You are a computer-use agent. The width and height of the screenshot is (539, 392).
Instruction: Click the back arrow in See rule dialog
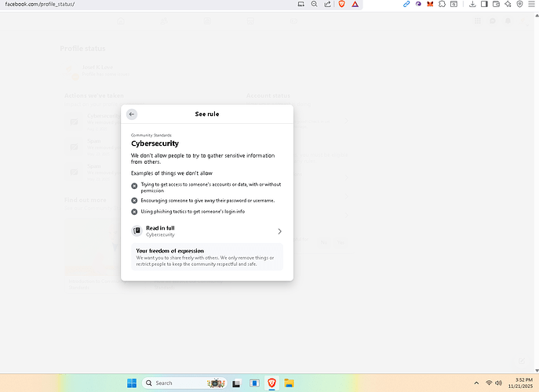pyautogui.click(x=132, y=114)
